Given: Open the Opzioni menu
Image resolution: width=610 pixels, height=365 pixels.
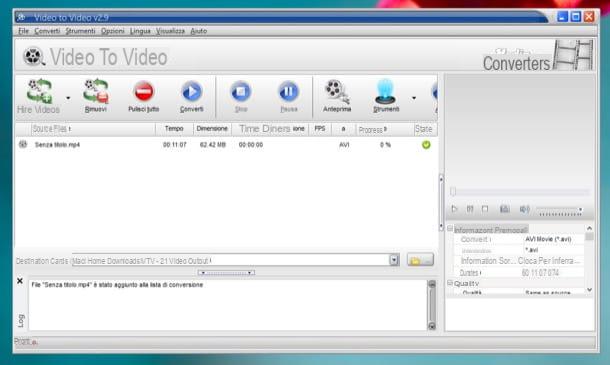Looking at the screenshot, I should point(113,31).
